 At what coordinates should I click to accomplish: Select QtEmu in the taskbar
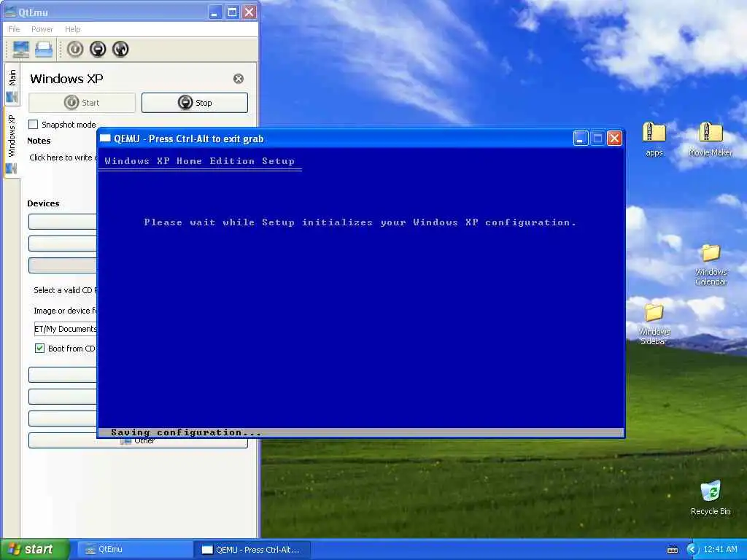(133, 550)
